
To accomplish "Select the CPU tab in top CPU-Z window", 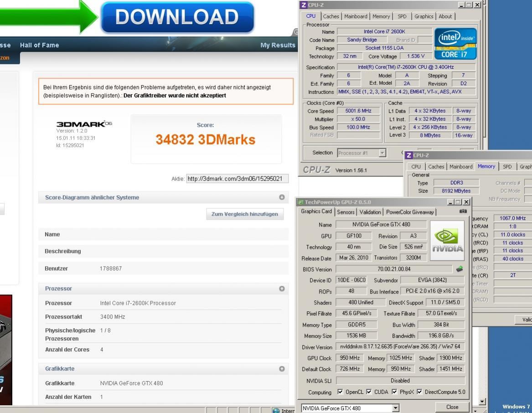I will click(310, 16).
